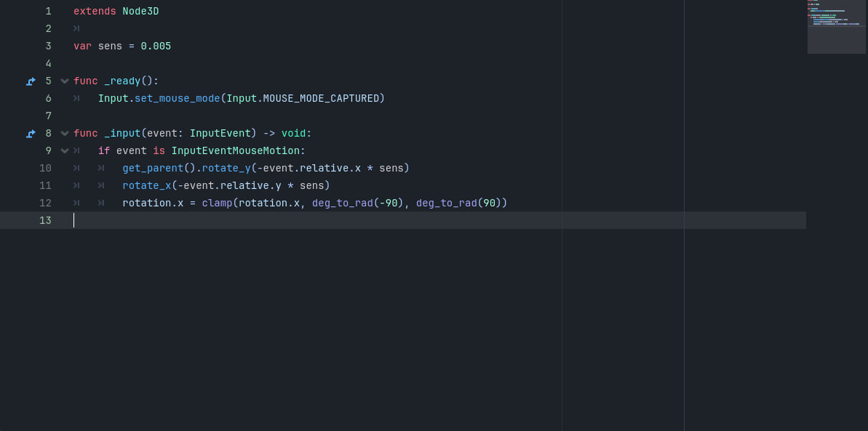Click the _ready function name
Image resolution: width=868 pixels, height=431 pixels.
click(122, 81)
